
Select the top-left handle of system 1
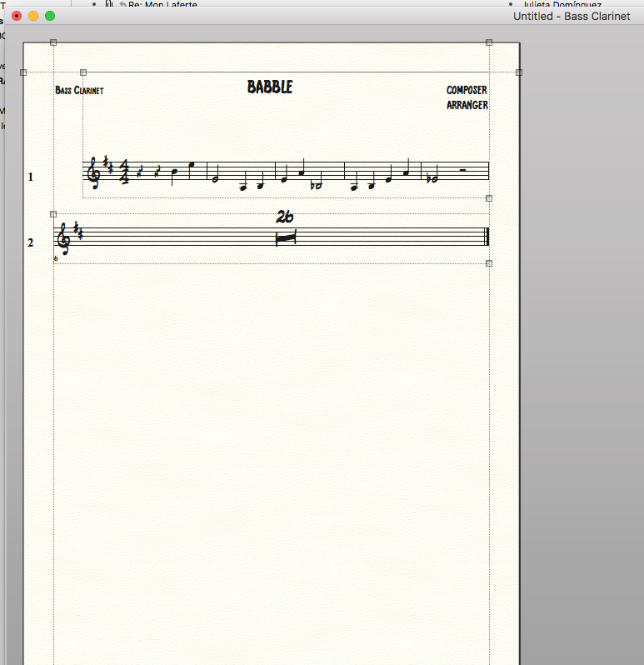click(x=82, y=72)
